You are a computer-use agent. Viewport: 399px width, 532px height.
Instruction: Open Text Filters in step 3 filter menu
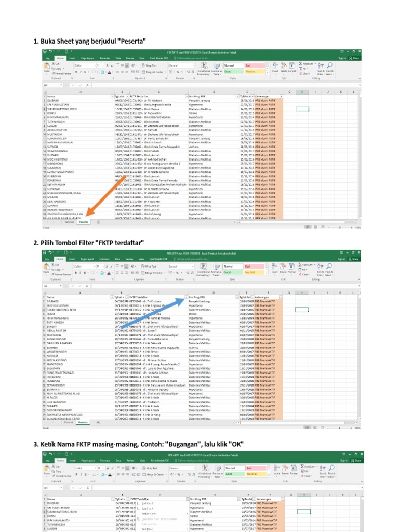coord(147,529)
